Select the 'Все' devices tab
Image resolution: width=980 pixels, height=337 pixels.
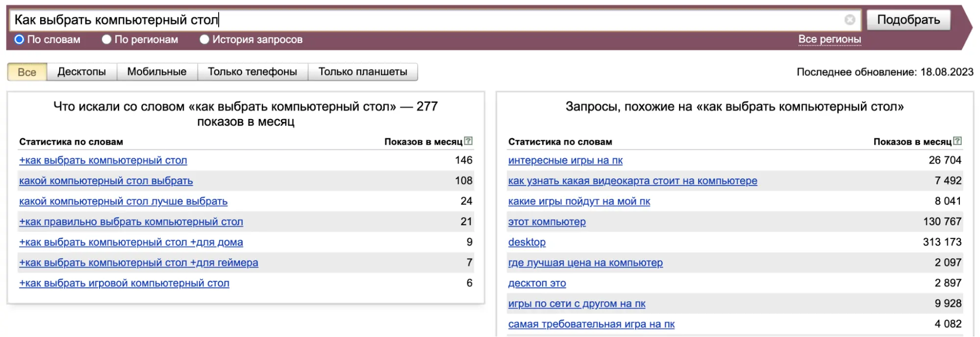click(27, 72)
